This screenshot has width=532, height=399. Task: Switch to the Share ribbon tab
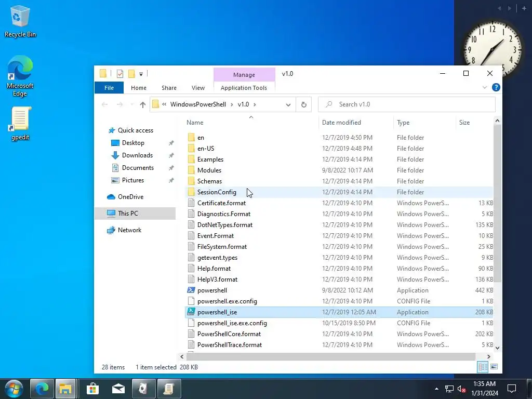[x=169, y=88]
